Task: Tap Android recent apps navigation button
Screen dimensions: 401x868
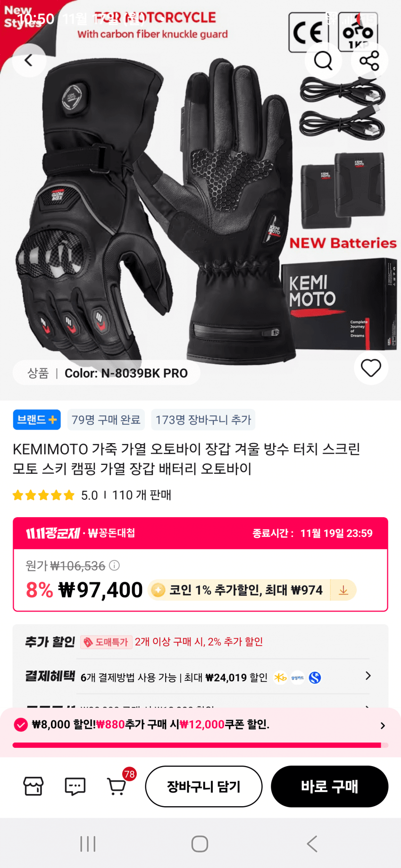Action: 88,844
